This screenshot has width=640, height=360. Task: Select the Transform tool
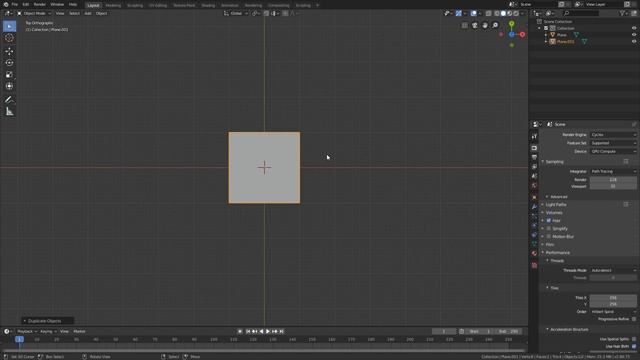coord(9,87)
